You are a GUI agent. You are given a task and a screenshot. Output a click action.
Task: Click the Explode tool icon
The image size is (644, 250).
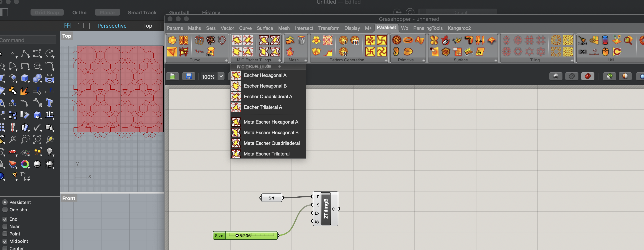[25, 90]
